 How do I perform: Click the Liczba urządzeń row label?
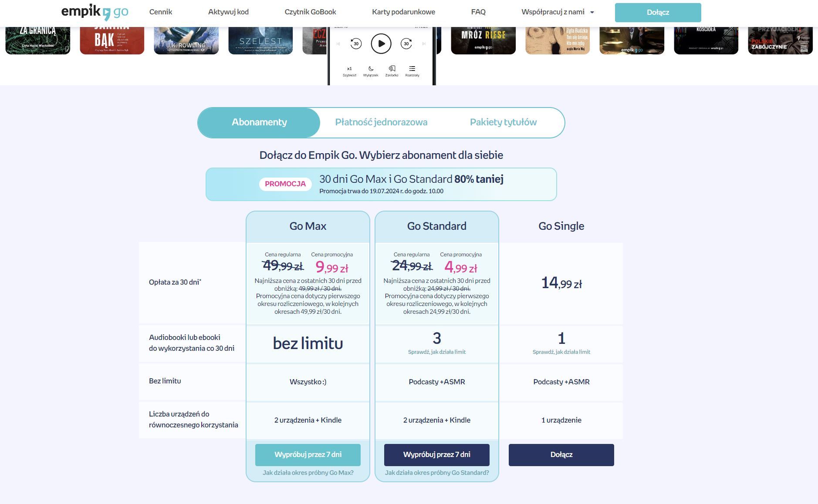[193, 420]
